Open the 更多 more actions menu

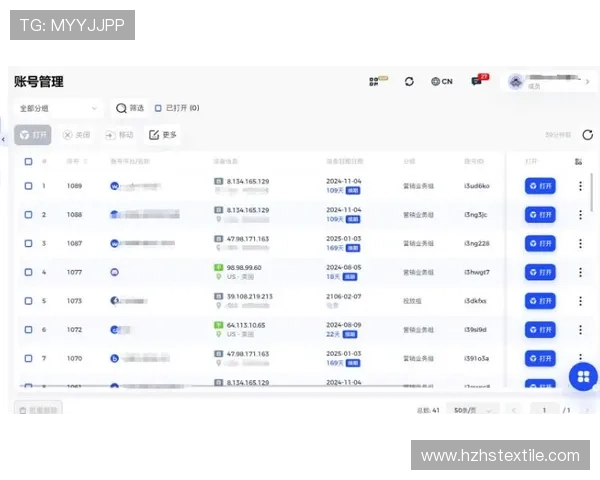[x=163, y=135]
